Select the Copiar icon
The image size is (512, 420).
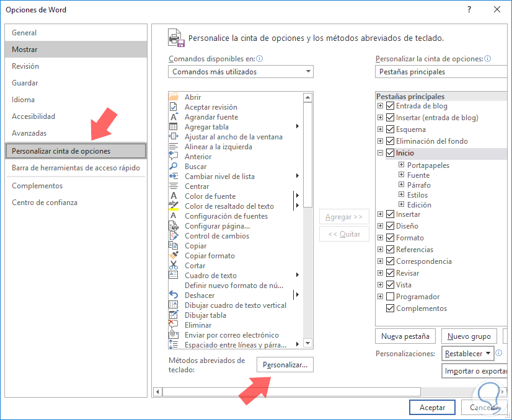tap(174, 246)
